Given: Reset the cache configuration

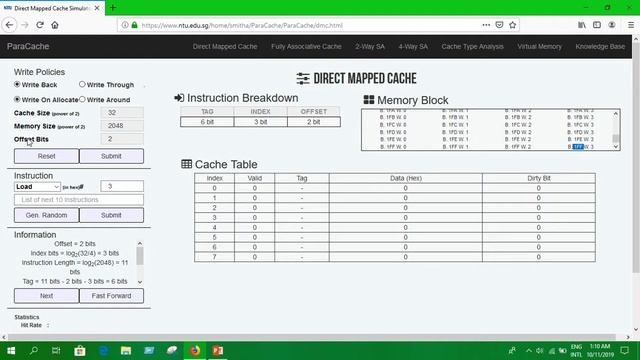Looking at the screenshot, I should coord(47,156).
